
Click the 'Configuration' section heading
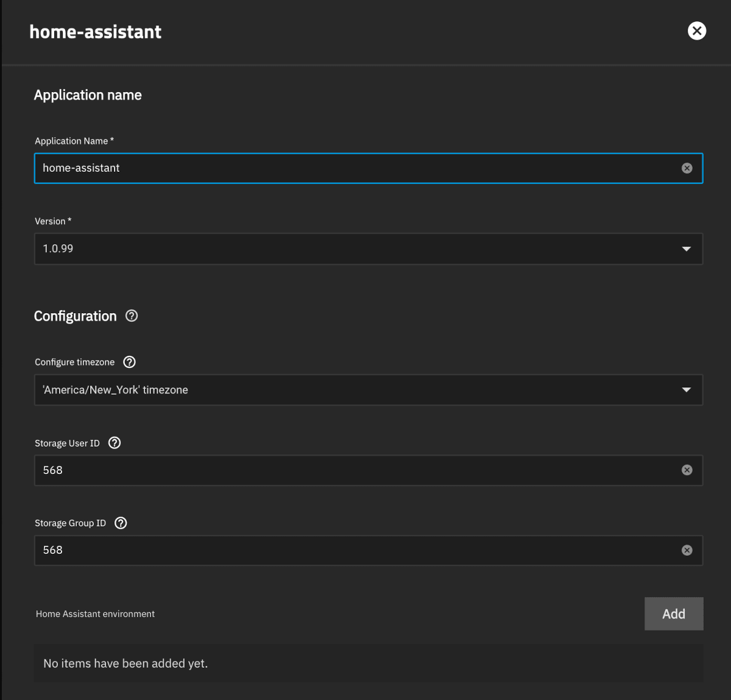[75, 316]
